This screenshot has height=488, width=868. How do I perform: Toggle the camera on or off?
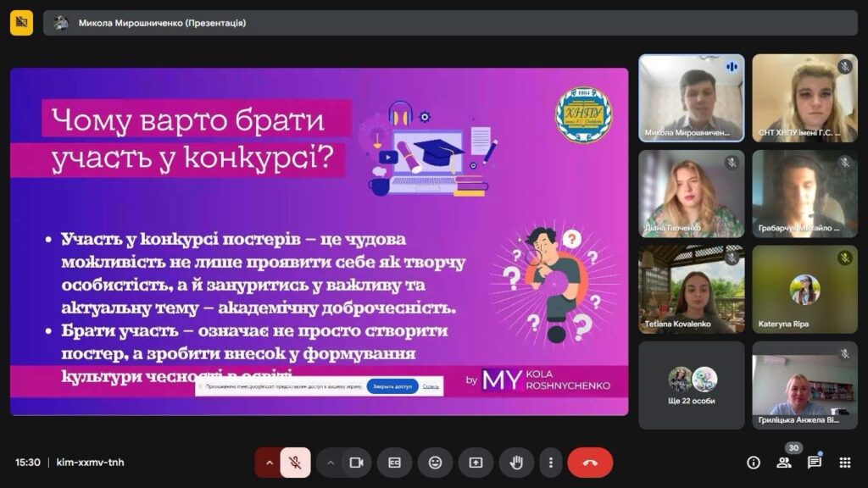click(x=356, y=463)
